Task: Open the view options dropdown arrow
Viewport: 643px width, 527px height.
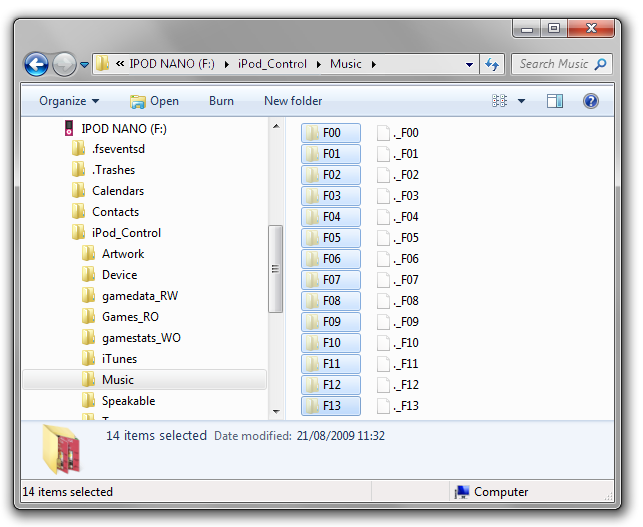Action: pos(521,101)
